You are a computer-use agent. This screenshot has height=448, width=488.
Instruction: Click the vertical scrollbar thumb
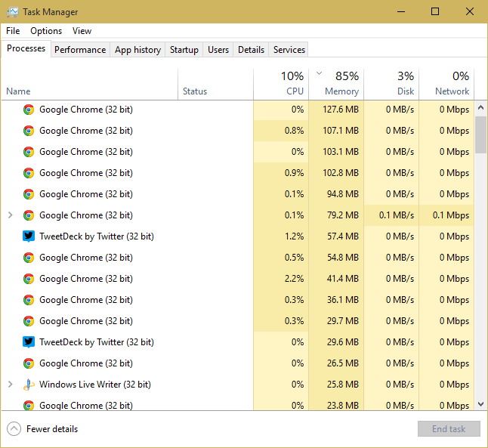(481, 134)
